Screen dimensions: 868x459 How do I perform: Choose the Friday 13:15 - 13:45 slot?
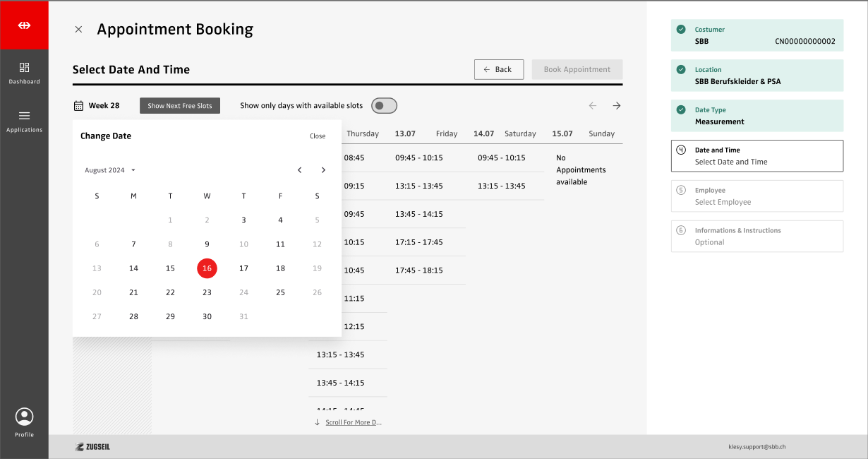(x=419, y=186)
